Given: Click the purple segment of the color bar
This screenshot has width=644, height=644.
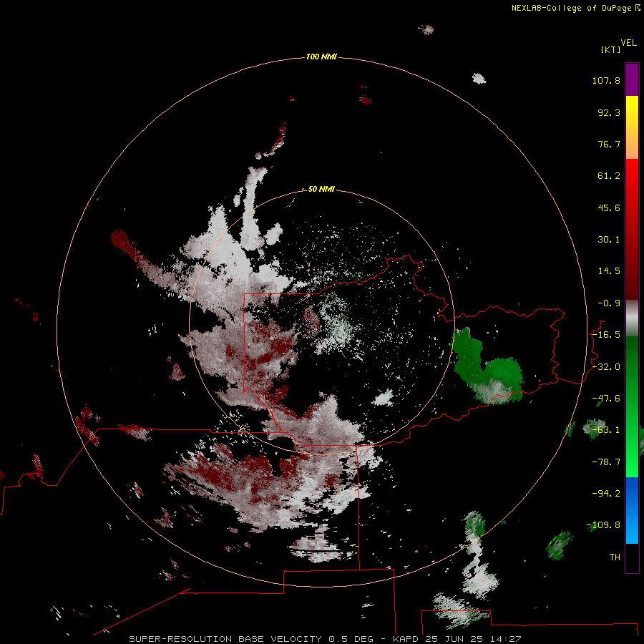Looking at the screenshot, I should coord(632,79).
